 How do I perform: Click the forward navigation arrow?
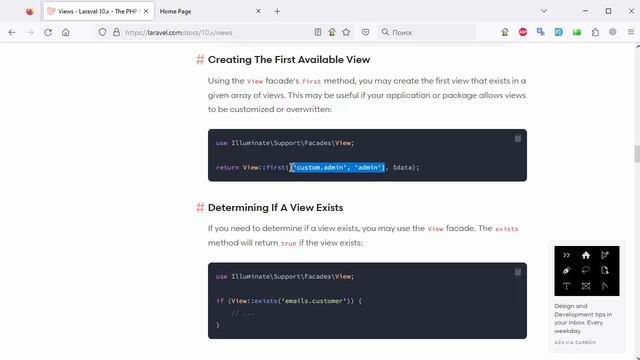30,32
